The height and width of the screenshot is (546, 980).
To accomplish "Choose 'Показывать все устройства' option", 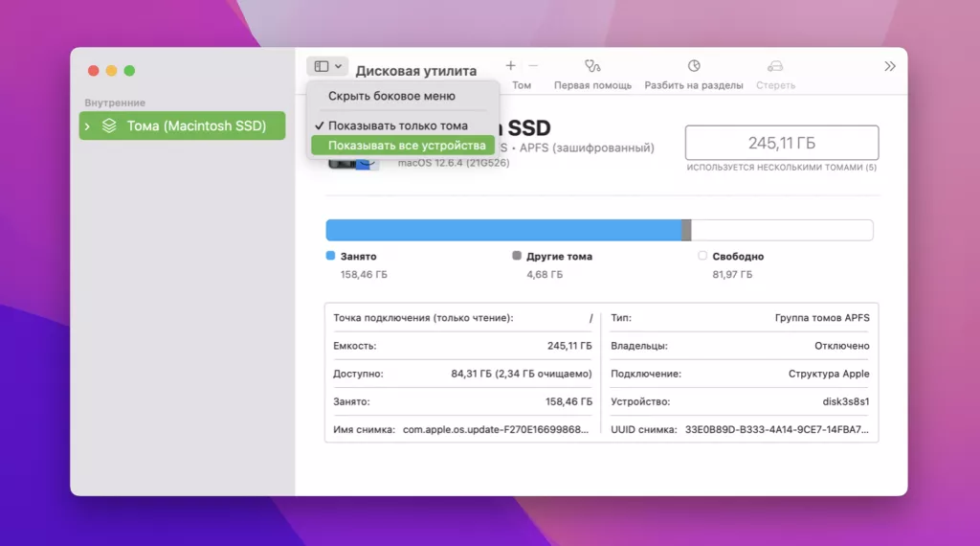I will pyautogui.click(x=403, y=145).
